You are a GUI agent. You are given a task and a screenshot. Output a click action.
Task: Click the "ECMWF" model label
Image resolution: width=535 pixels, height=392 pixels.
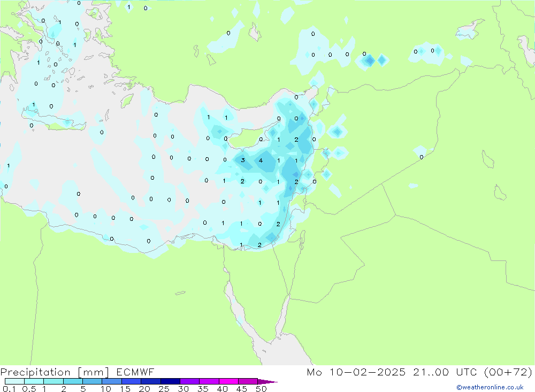135,372
